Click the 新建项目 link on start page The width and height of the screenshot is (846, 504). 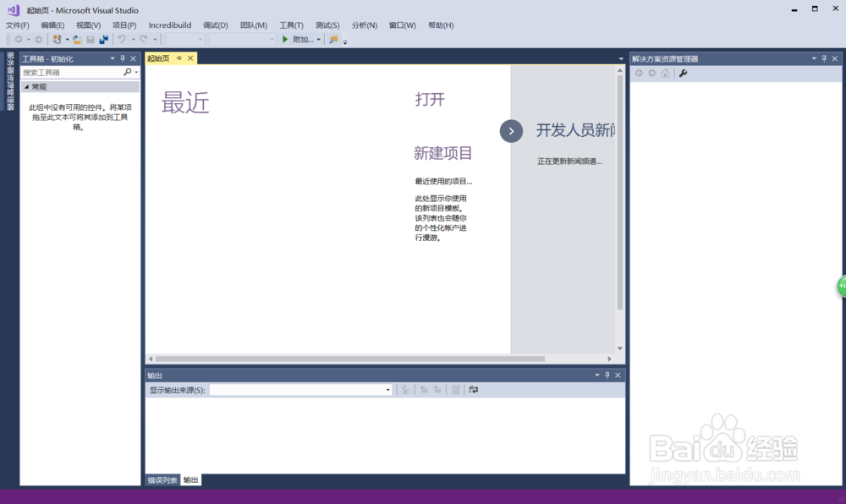tap(443, 153)
